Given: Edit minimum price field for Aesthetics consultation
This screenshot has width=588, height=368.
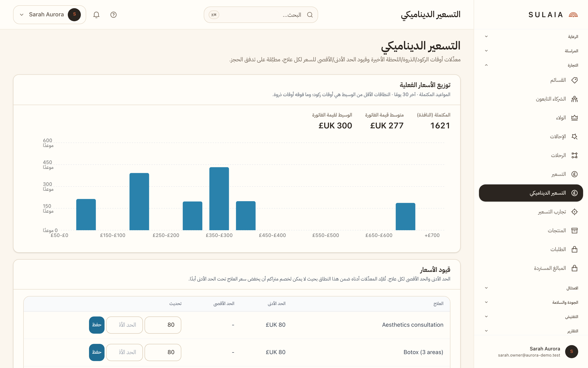Looking at the screenshot, I should tap(163, 325).
